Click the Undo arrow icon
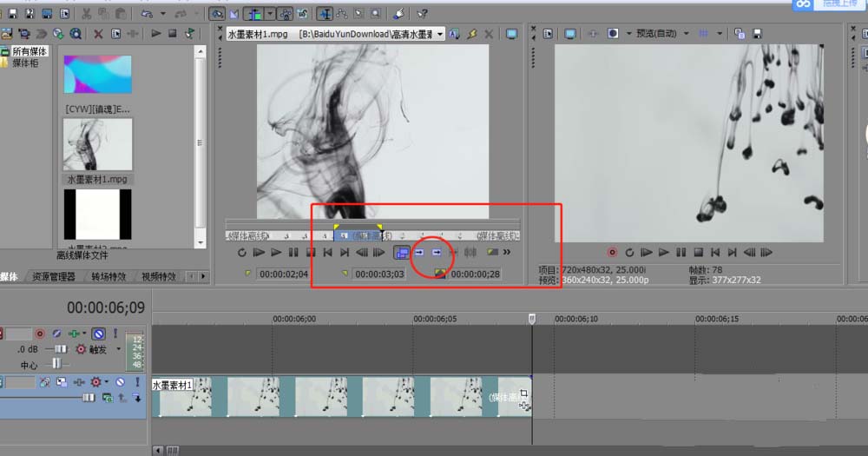The image size is (868, 456). 146,13
